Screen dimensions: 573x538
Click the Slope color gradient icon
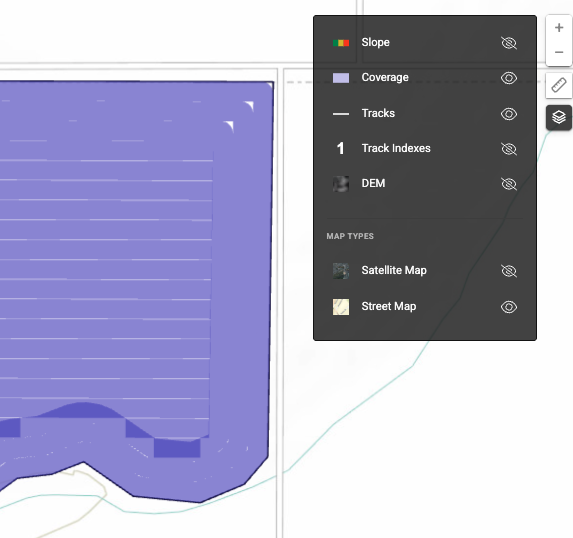point(341,43)
